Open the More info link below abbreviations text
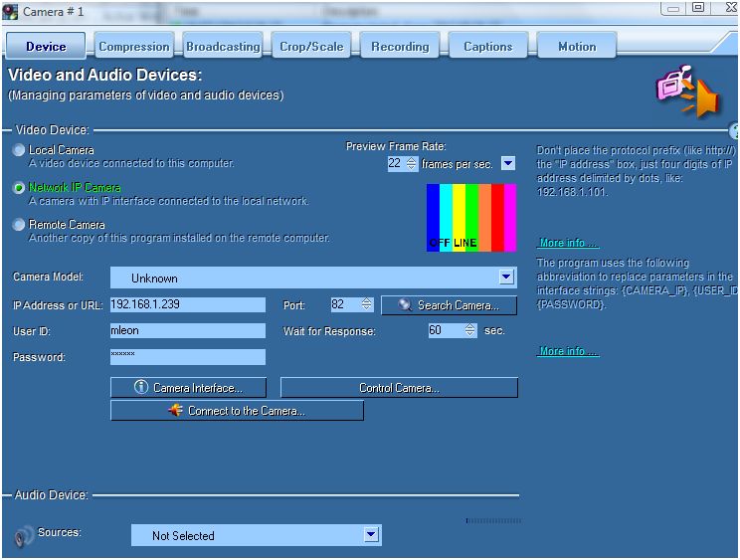The image size is (740, 560). coord(567,351)
